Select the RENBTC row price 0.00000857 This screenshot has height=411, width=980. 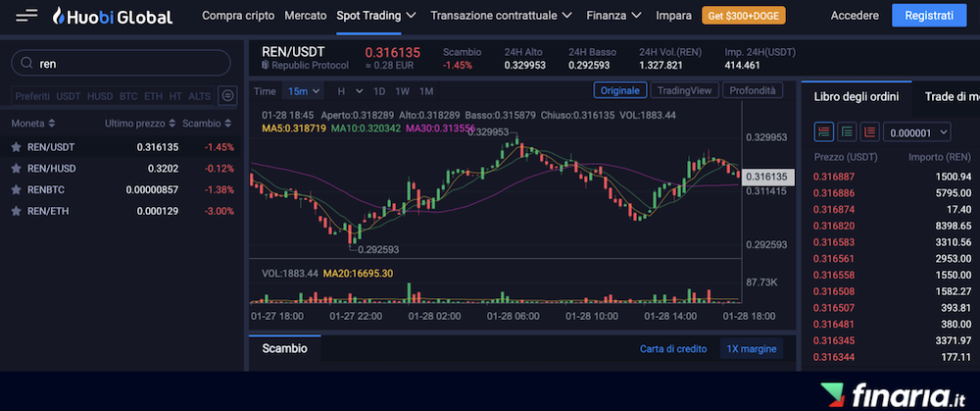(x=152, y=190)
